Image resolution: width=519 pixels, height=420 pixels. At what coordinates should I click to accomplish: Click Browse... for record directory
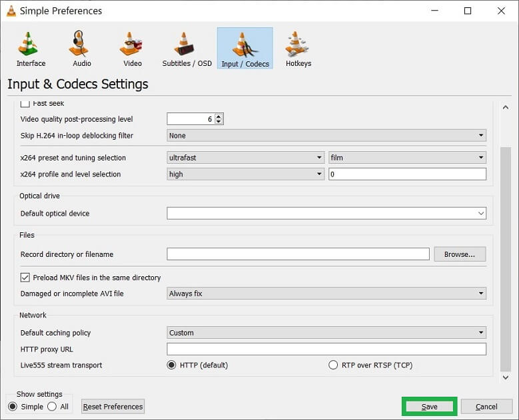point(460,254)
